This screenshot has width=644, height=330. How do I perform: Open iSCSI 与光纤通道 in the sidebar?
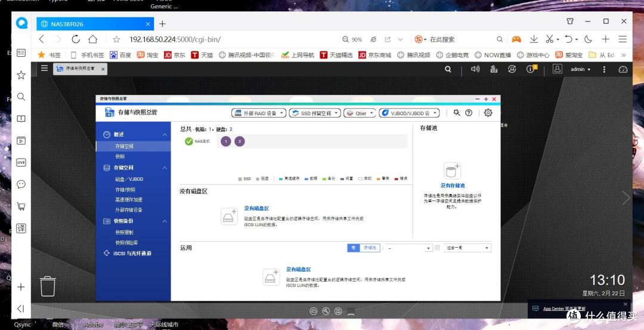click(x=133, y=254)
